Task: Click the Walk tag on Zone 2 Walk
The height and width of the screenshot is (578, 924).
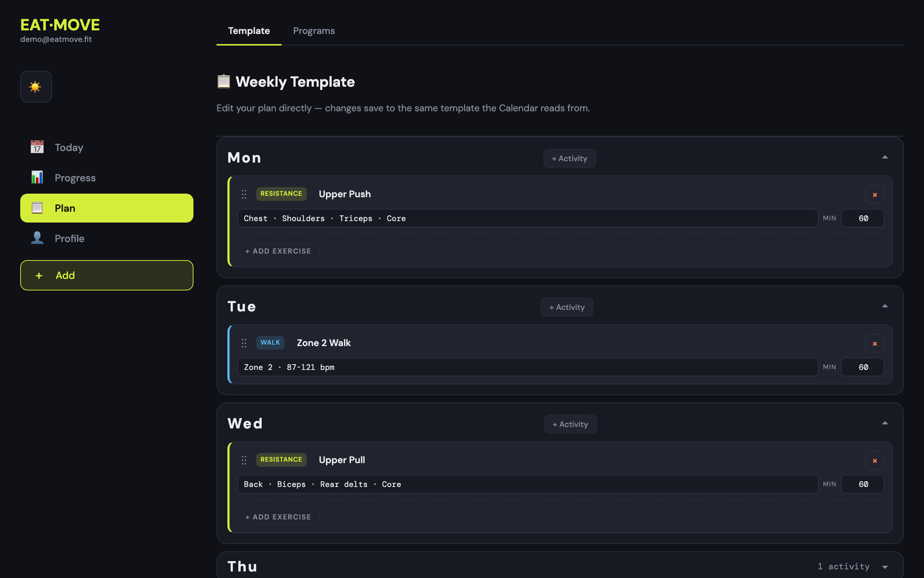Action: (x=270, y=342)
